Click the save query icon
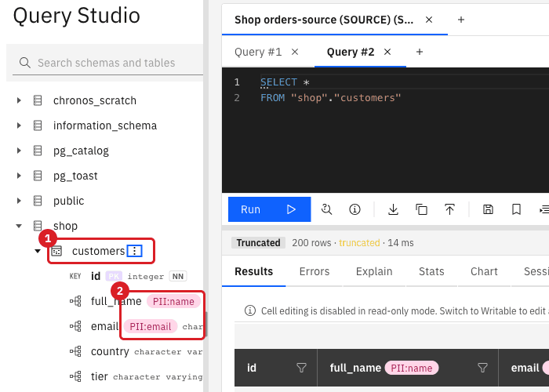The image size is (549, 392). point(488,209)
